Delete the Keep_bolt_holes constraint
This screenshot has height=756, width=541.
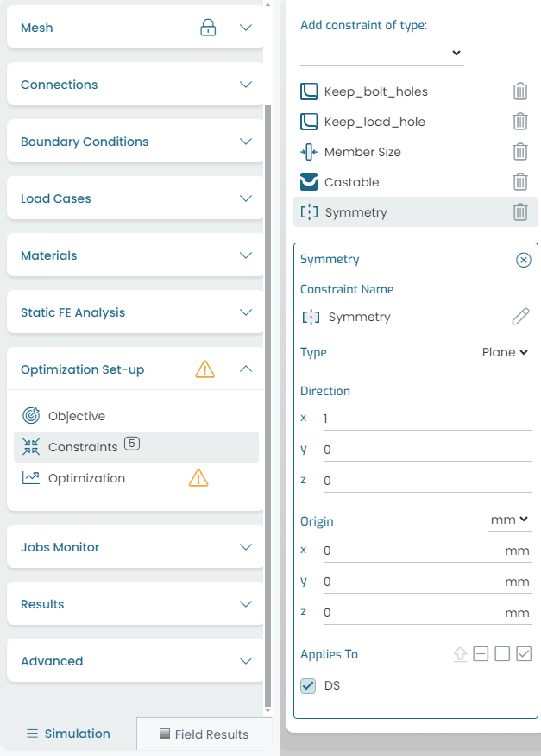pyautogui.click(x=519, y=91)
